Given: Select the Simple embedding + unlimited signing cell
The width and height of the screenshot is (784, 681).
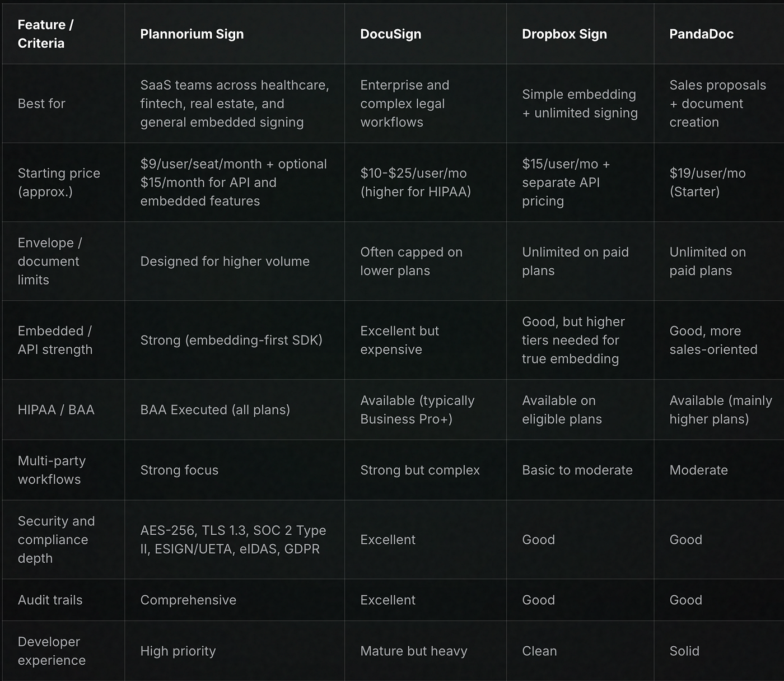Looking at the screenshot, I should [x=580, y=104].
